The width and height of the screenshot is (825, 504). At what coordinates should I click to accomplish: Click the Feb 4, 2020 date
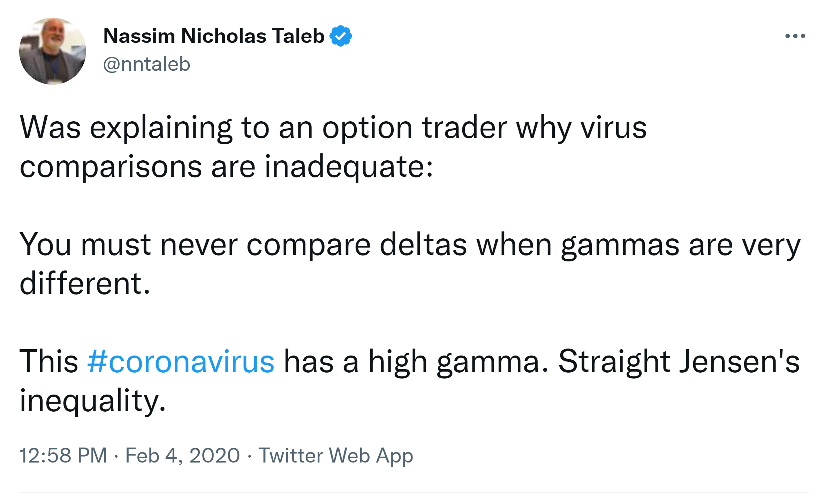coord(182,455)
